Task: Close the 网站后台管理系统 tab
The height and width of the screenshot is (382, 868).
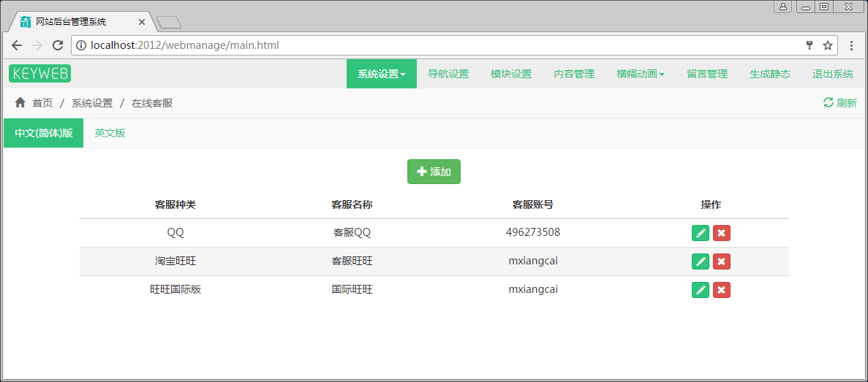Action: 142,22
